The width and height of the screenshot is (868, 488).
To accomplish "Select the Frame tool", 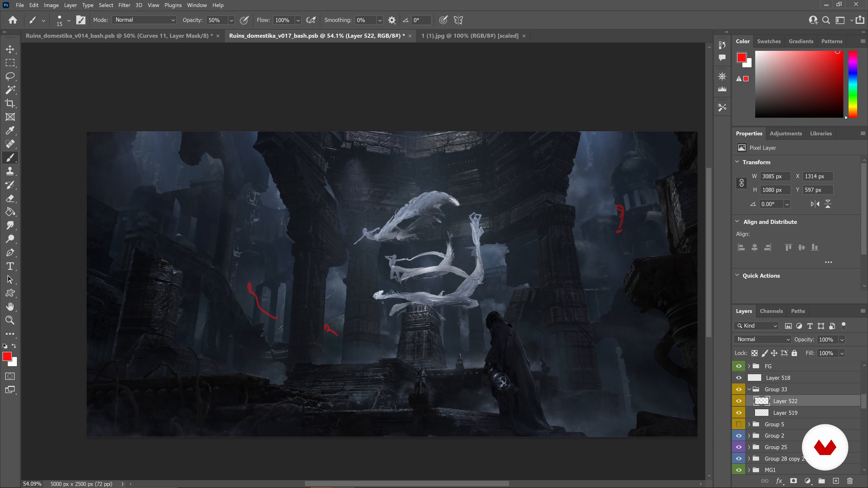I will tap(10, 117).
